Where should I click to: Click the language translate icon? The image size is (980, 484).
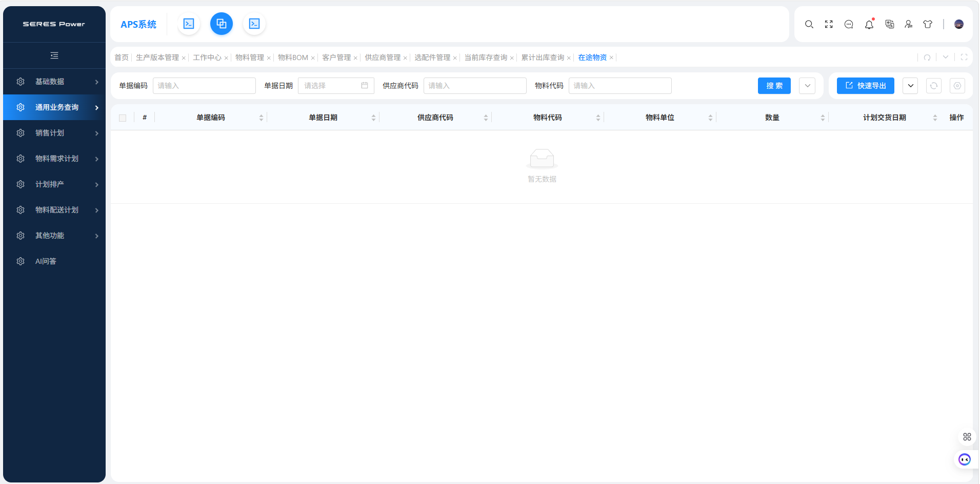pos(890,24)
